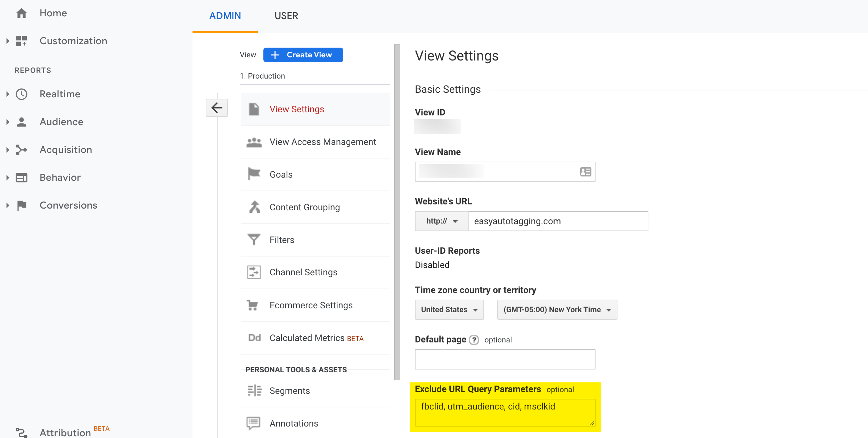The width and height of the screenshot is (868, 438).
Task: Click the Content Grouping figure icon
Action: tap(255, 207)
